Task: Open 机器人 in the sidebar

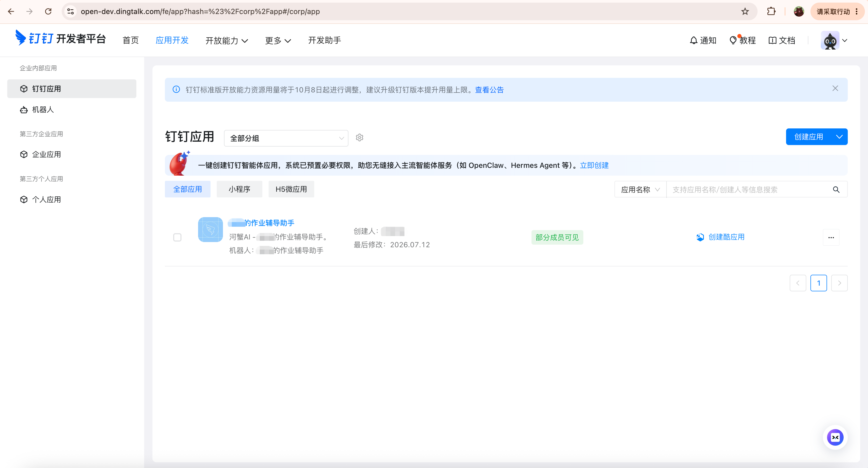Action: pyautogui.click(x=72, y=109)
